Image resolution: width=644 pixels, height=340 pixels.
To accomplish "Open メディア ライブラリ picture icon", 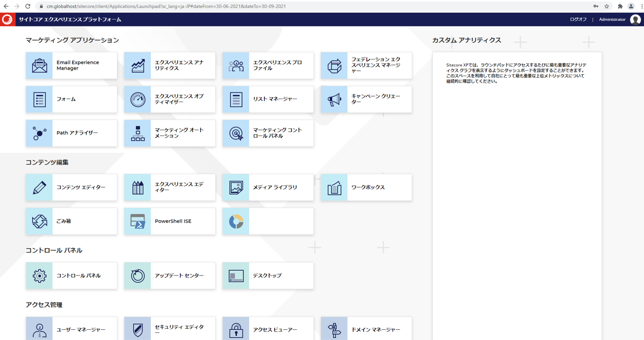I will coord(236,188).
